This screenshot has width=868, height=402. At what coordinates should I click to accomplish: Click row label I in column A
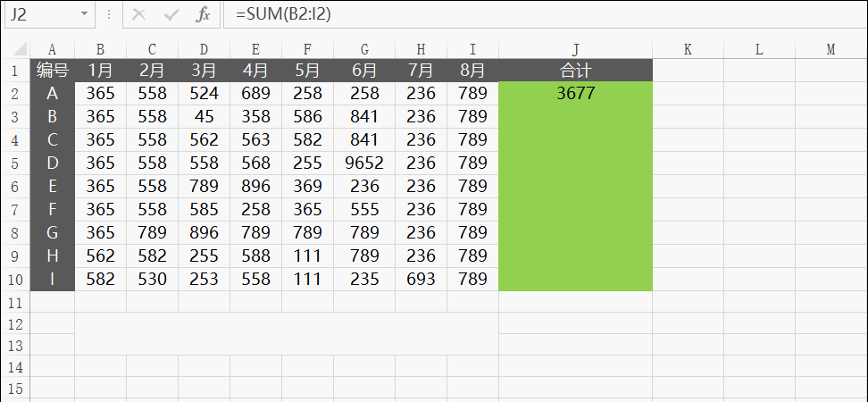pyautogui.click(x=52, y=280)
